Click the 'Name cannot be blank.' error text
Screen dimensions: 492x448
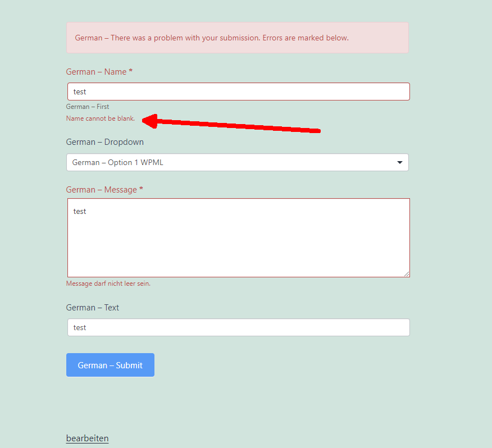pos(101,118)
